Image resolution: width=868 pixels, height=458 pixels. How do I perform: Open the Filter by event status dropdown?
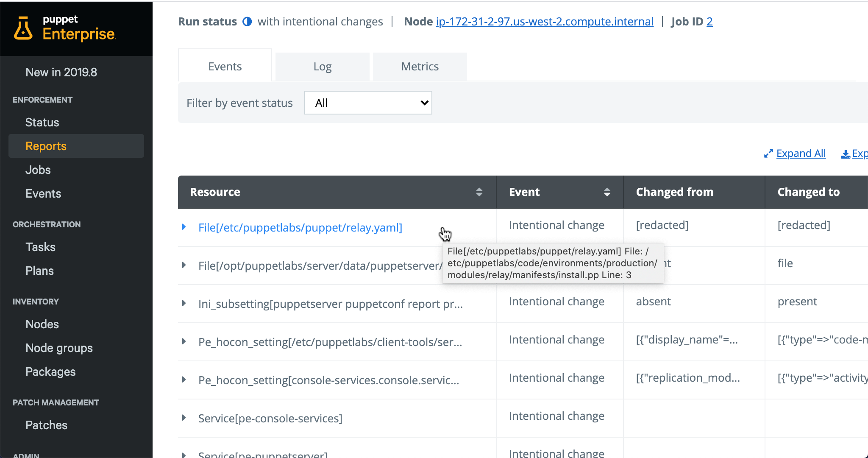coord(368,103)
